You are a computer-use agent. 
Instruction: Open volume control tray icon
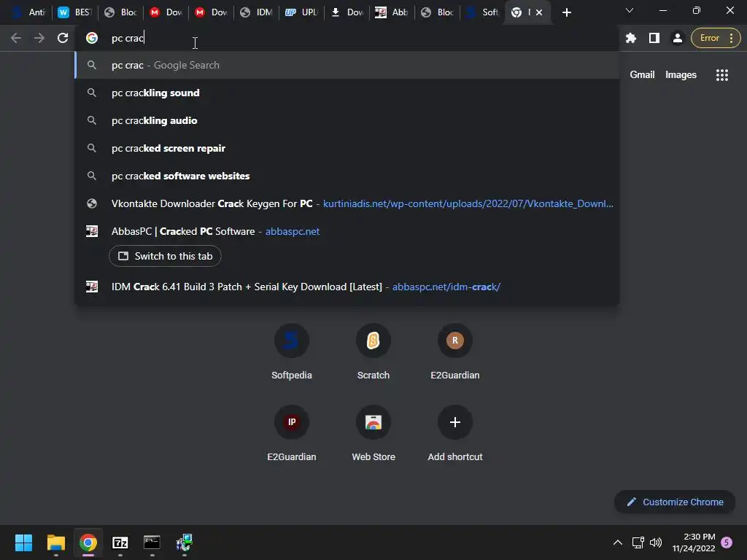(656, 542)
